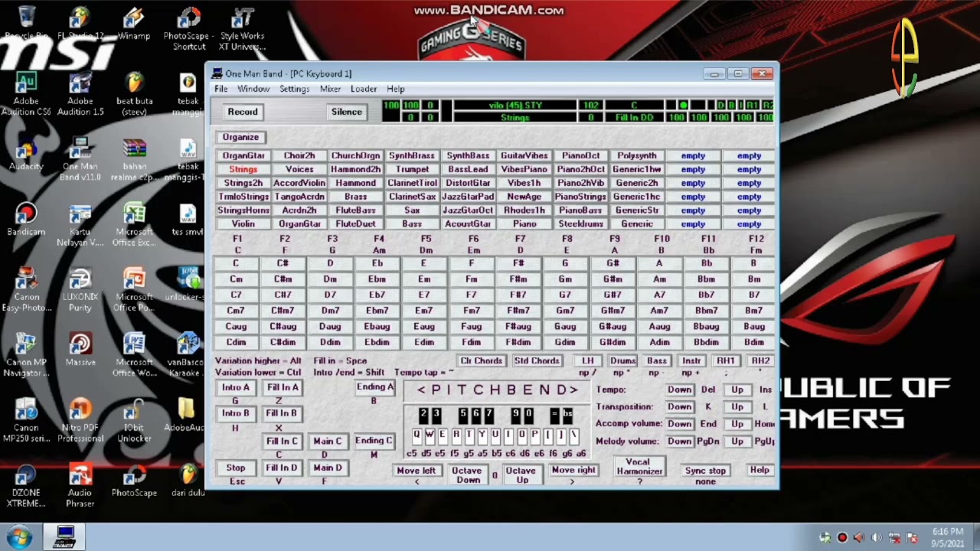980x551 pixels.
Task: Click the Windows Start button
Action: [19, 536]
